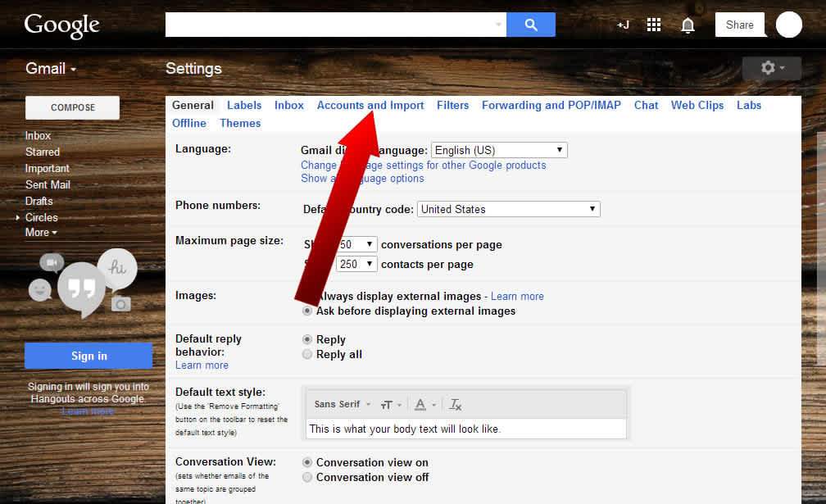Open the Labs settings tab

click(749, 106)
